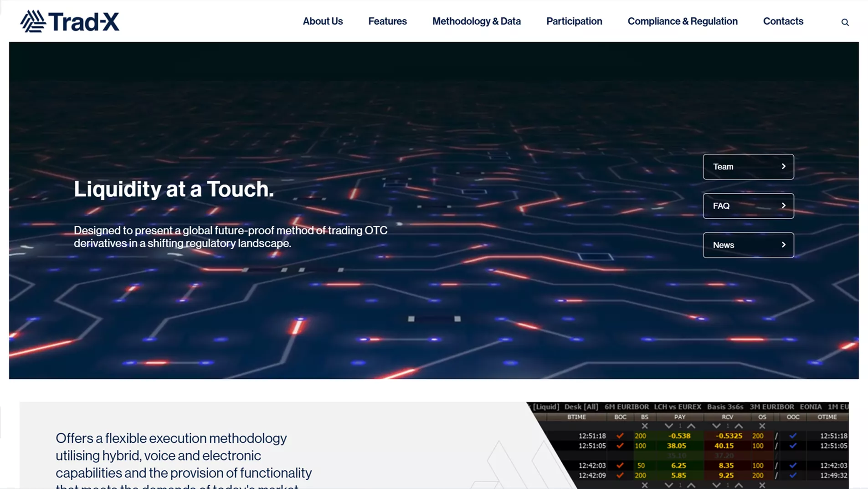Open the About Us menu
This screenshot has width=868, height=489.
323,21
